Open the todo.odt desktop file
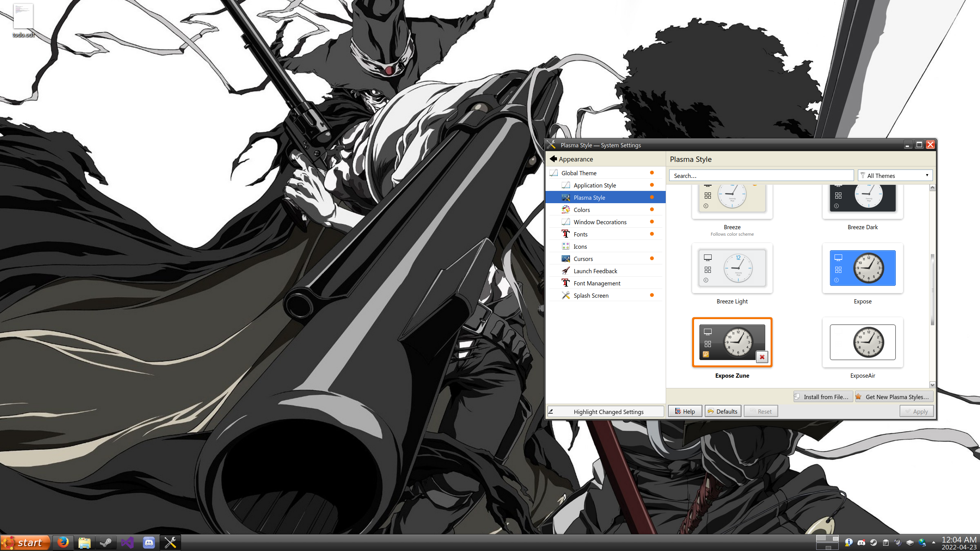The width and height of the screenshot is (980, 551). (x=23, y=21)
